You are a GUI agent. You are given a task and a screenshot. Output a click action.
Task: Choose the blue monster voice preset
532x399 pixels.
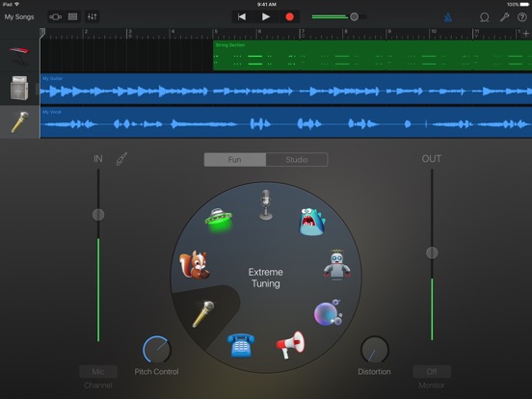coord(312,222)
